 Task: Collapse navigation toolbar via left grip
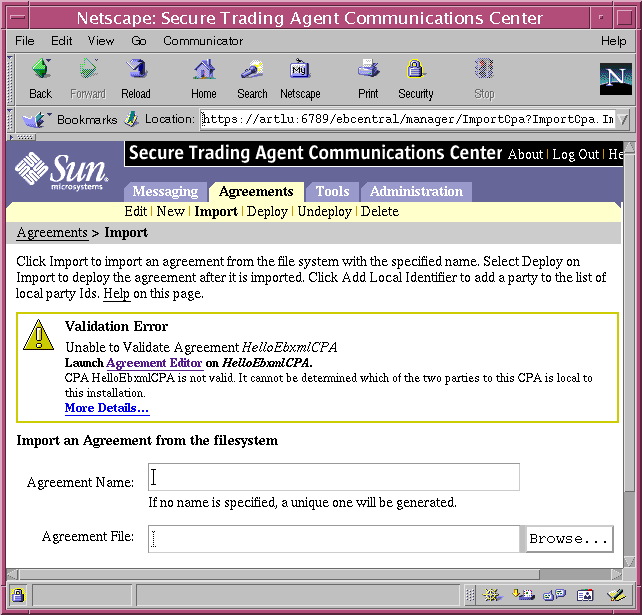[11, 79]
